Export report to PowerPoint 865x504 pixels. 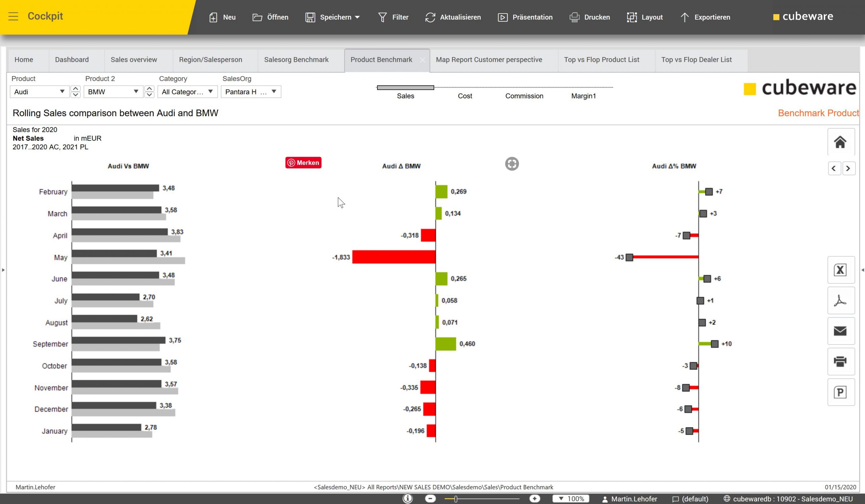tap(841, 392)
